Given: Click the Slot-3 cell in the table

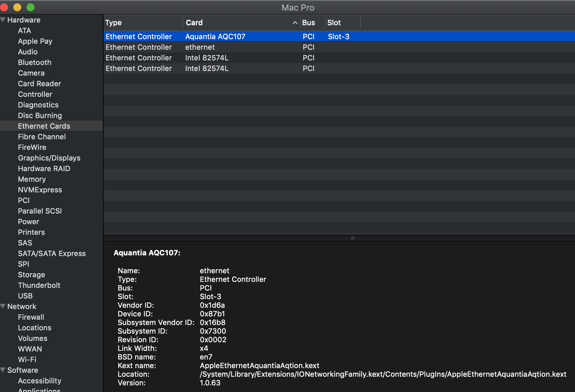Looking at the screenshot, I should pyautogui.click(x=339, y=36).
